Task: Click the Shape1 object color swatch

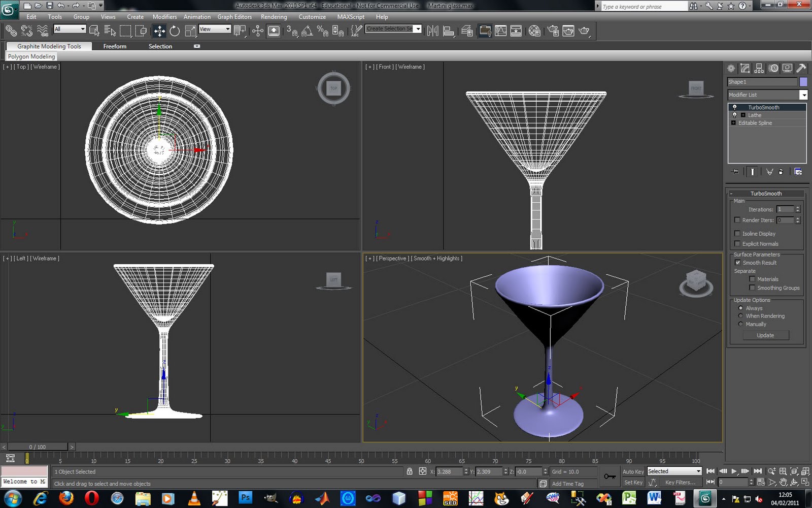Action: point(803,82)
